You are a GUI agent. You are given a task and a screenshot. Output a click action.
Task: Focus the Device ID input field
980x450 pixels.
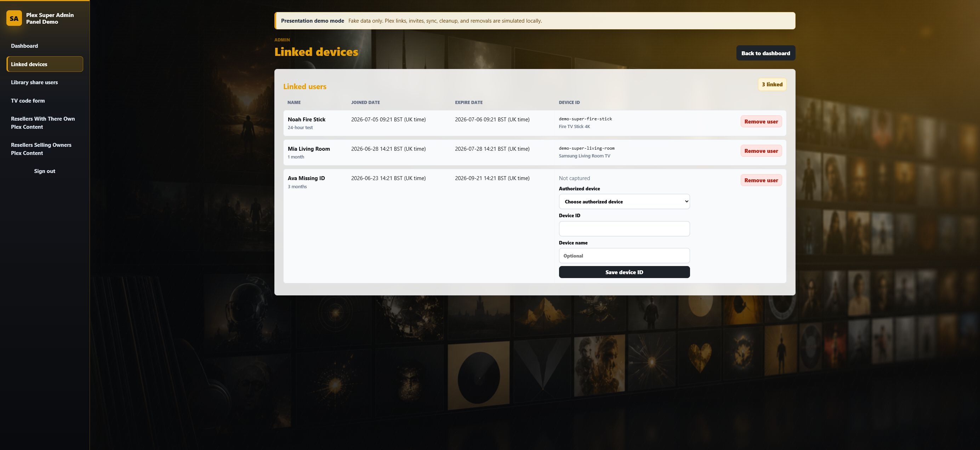pyautogui.click(x=624, y=229)
